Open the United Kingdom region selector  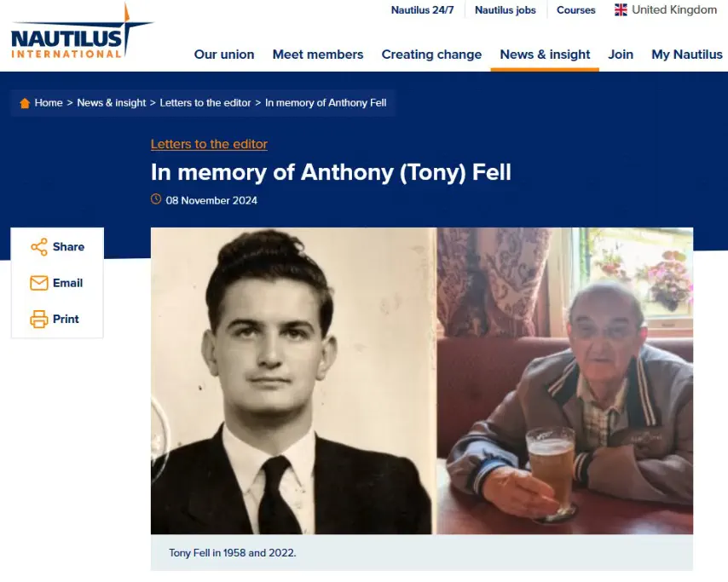666,9
